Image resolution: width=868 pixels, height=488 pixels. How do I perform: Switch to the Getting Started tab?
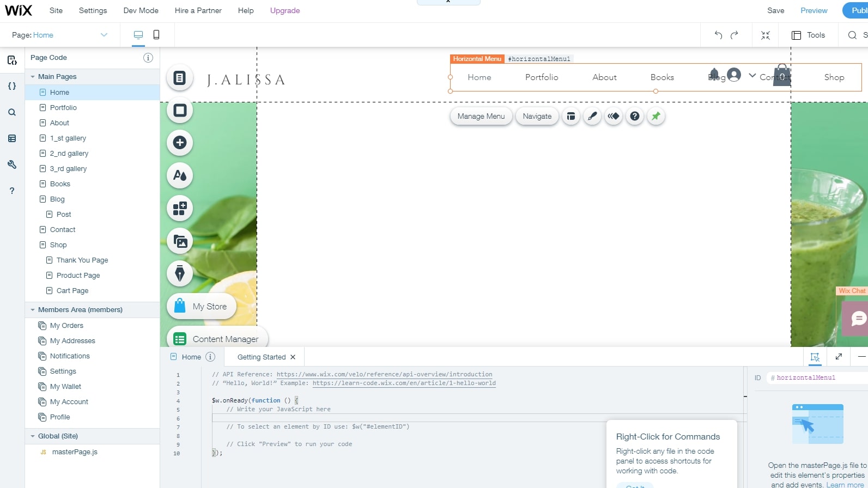[262, 357]
